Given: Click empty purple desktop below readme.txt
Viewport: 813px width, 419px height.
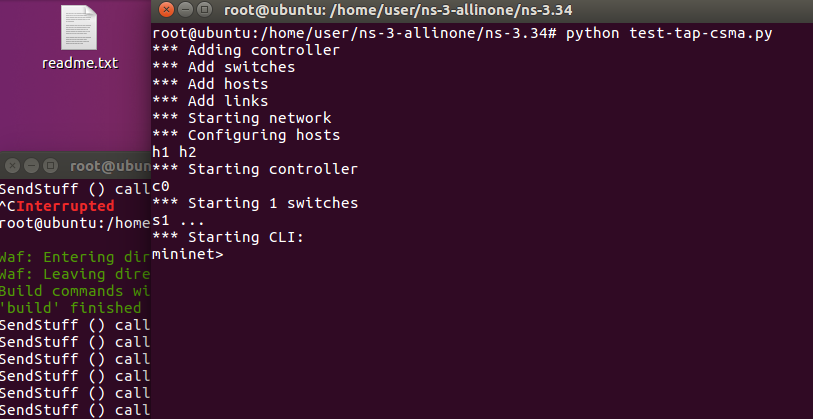Looking at the screenshot, I should [x=78, y=114].
